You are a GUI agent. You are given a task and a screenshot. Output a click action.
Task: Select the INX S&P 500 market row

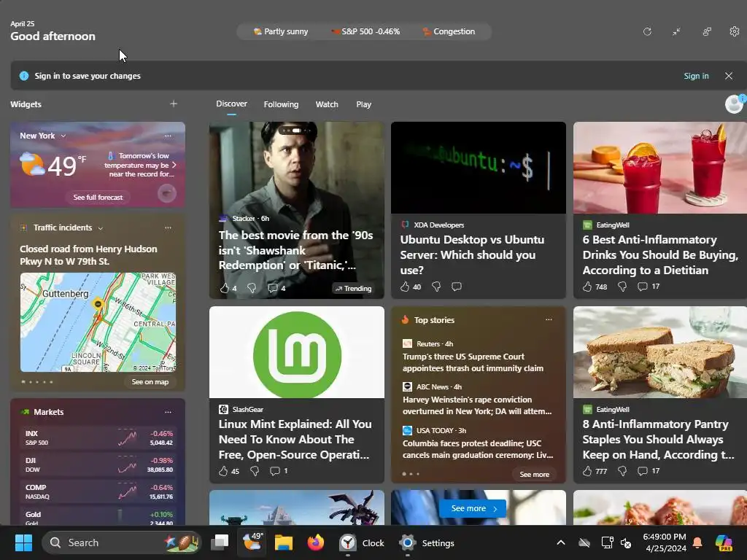(99, 437)
